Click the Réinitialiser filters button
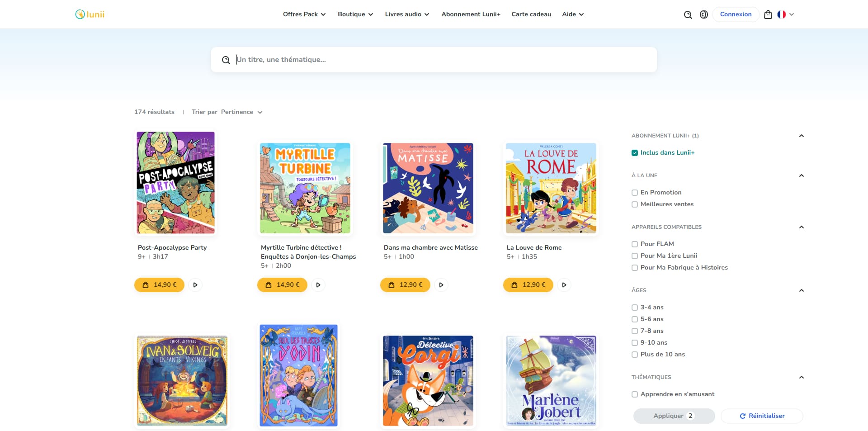Screen dimensions: 868x431 (x=762, y=416)
